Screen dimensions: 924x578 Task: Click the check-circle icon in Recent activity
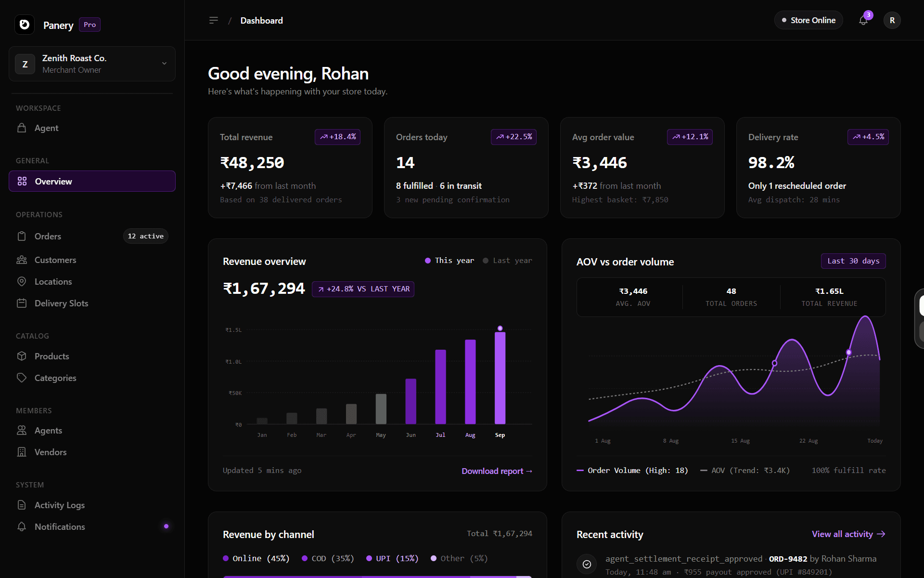coord(587,564)
